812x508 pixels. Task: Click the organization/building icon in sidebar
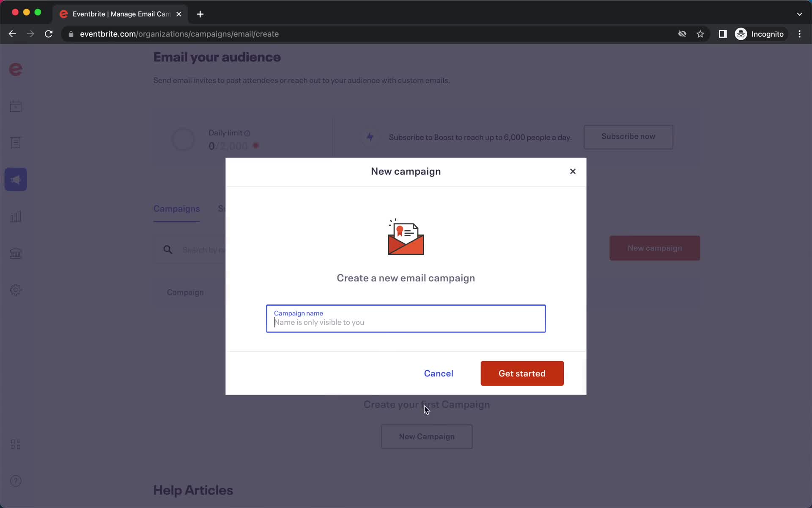pos(16,253)
